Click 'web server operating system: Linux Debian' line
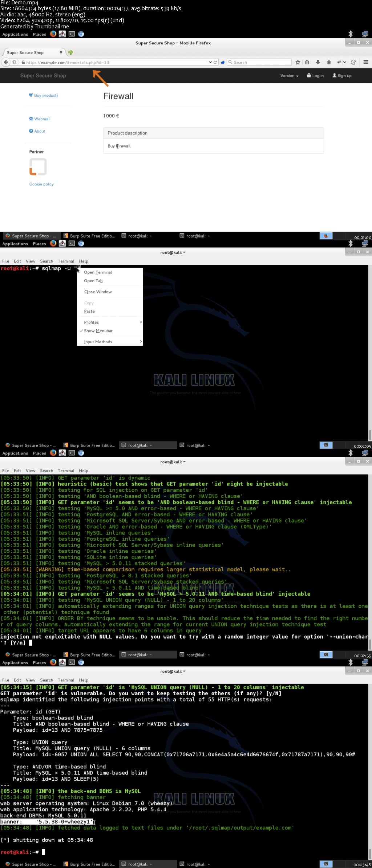This screenshot has width=372, height=868. (86, 803)
